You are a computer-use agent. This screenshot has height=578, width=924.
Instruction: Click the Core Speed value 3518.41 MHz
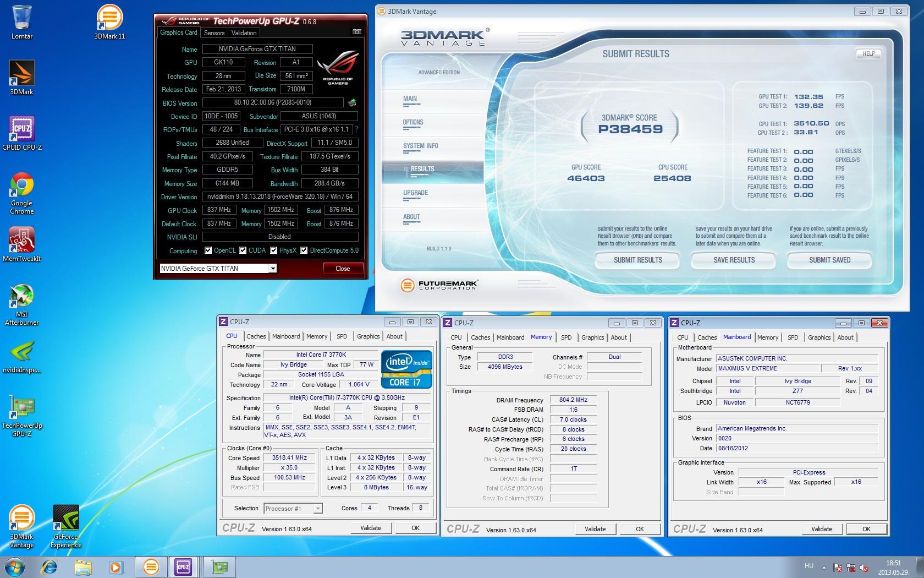[289, 458]
